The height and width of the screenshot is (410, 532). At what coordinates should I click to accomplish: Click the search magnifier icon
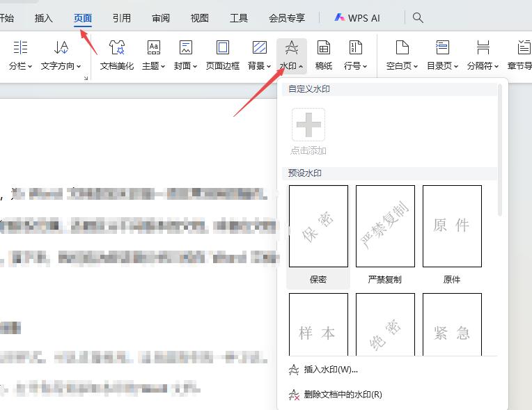click(418, 17)
